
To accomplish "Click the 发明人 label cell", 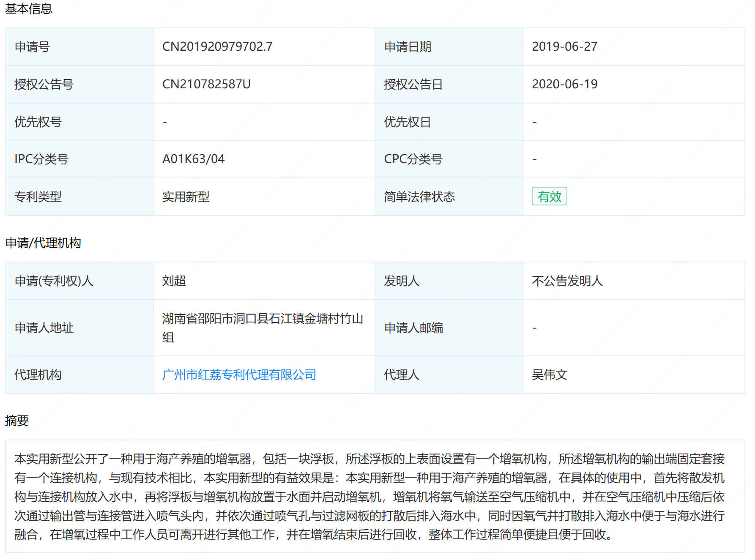I will (x=449, y=281).
